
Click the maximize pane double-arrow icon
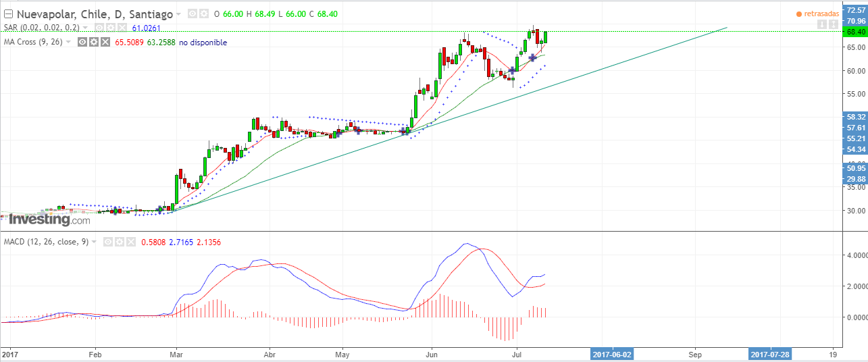pos(834,24)
